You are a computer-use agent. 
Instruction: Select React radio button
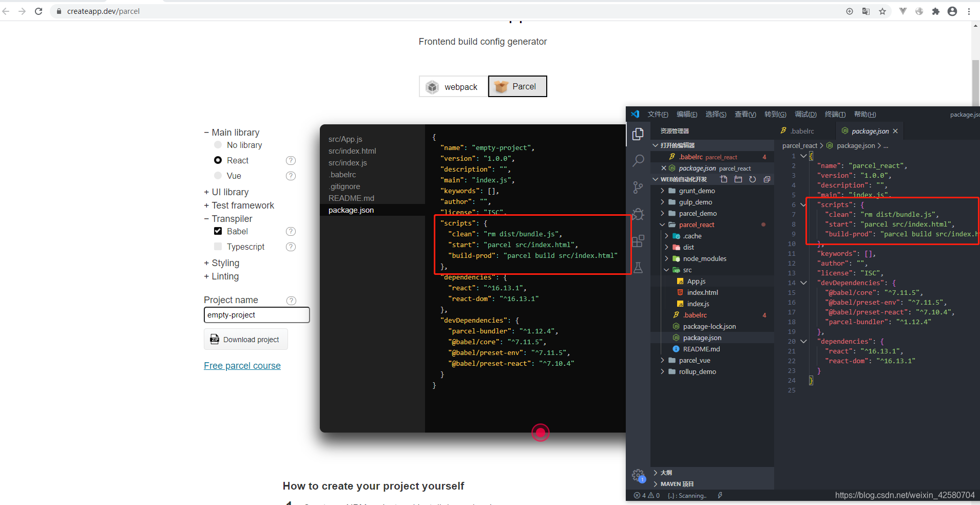tap(218, 160)
